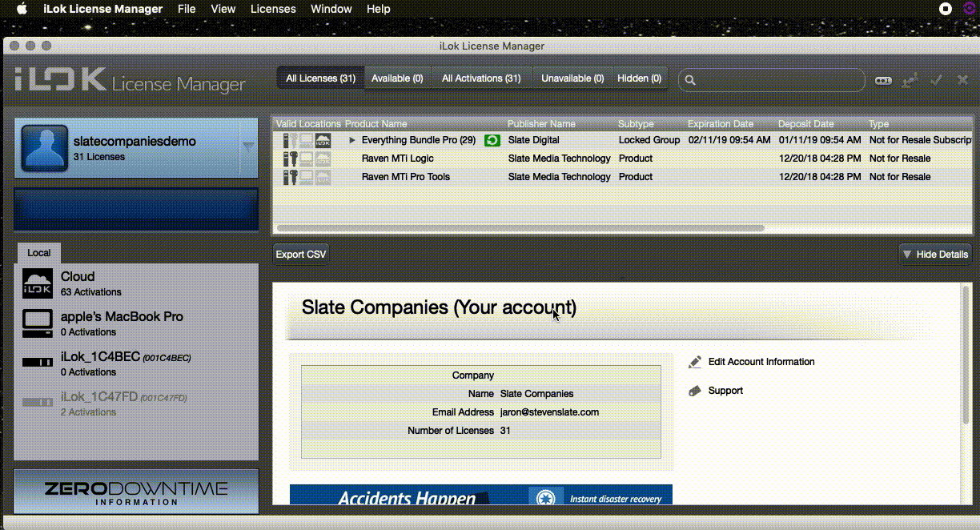Switch to the All Activations (31) tab
This screenshot has width=980, height=530.
pos(481,78)
